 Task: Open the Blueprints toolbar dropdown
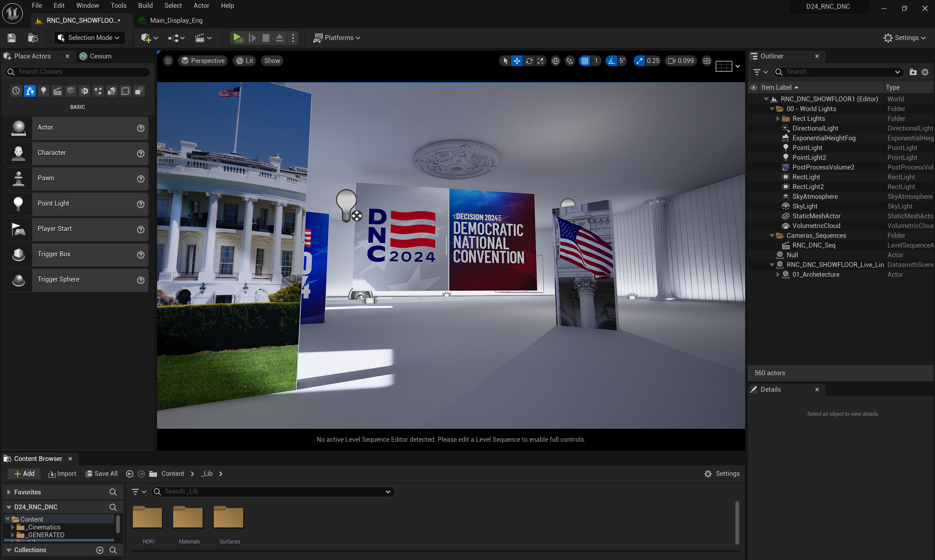click(176, 38)
